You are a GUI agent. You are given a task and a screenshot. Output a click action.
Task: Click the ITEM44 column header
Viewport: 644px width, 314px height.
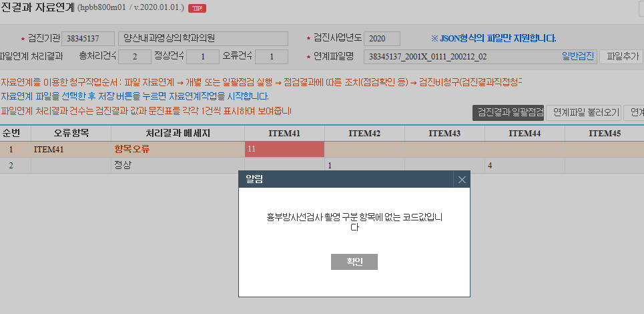tap(525, 134)
